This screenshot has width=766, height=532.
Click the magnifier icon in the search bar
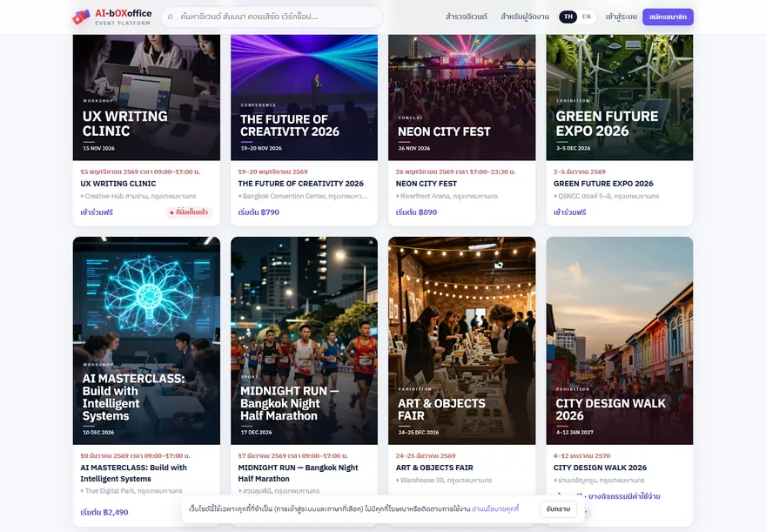(171, 17)
